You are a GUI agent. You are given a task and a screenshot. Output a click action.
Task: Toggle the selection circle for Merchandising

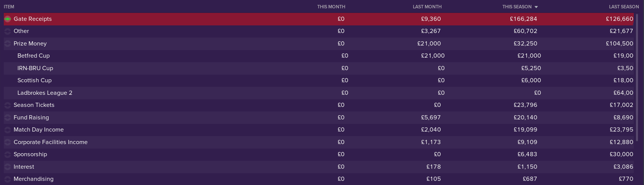click(x=8, y=179)
